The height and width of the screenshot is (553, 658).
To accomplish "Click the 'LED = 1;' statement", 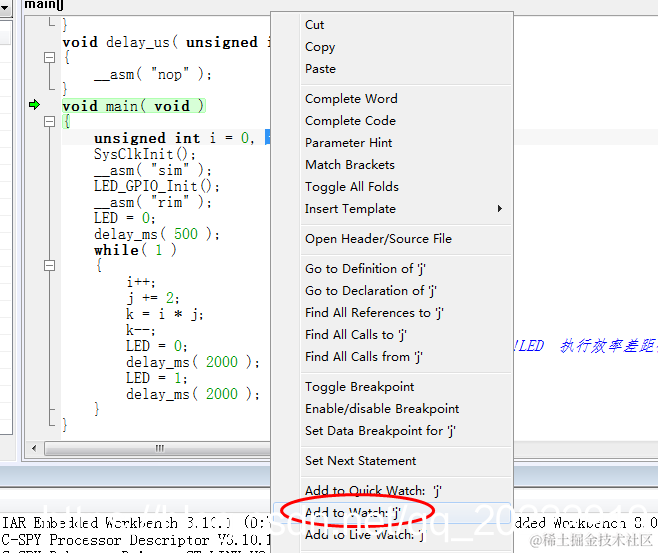I will click(157, 378).
